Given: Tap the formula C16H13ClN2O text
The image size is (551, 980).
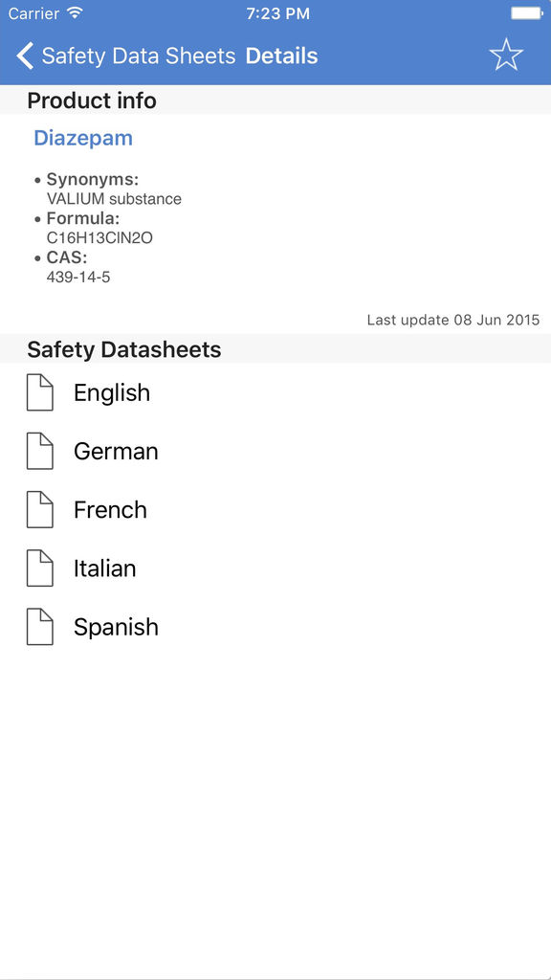Looking at the screenshot, I should coord(99,238).
